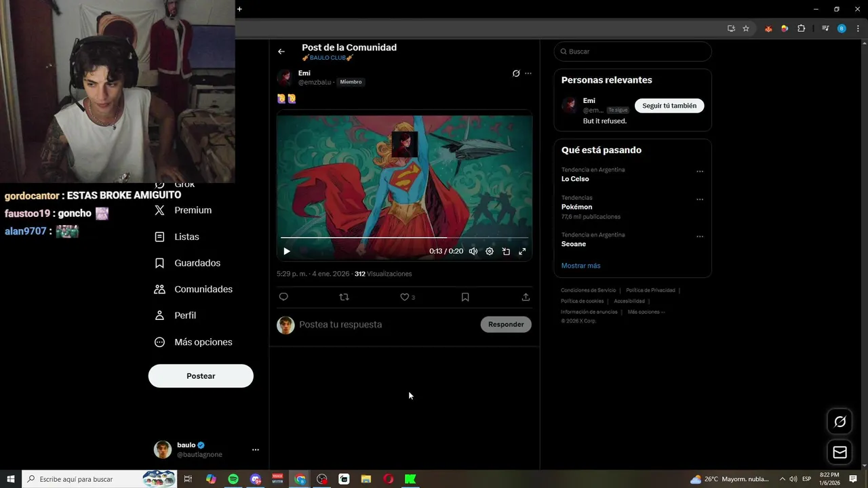Open the Seoane trend

[574, 244]
